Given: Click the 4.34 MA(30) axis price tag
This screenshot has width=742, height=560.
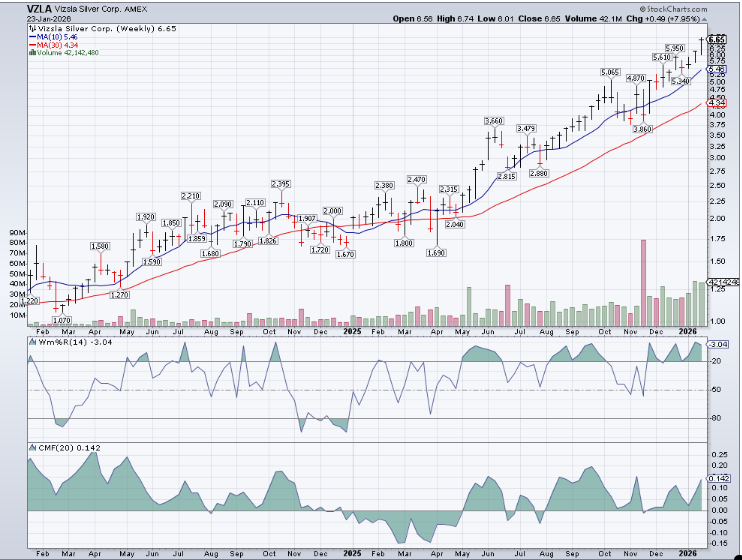Looking at the screenshot, I should pos(716,102).
